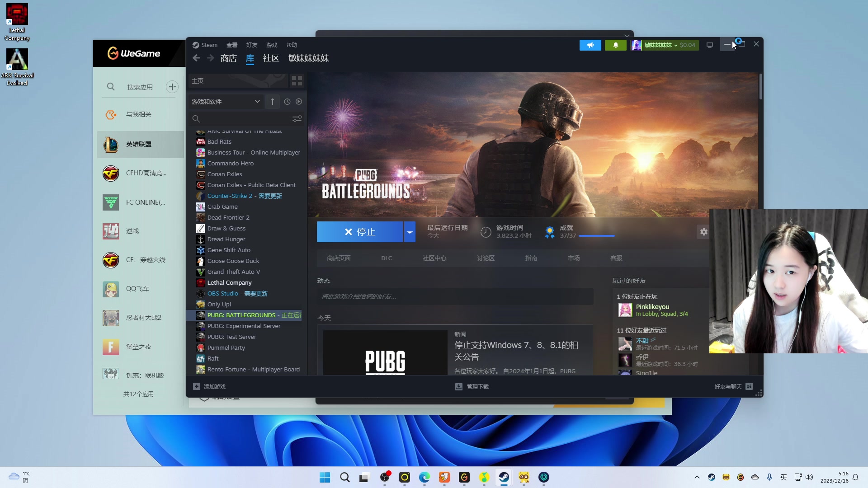Expand the 游戏和软件 filter dropdown
Viewport: 868px width, 488px height.
click(x=225, y=102)
